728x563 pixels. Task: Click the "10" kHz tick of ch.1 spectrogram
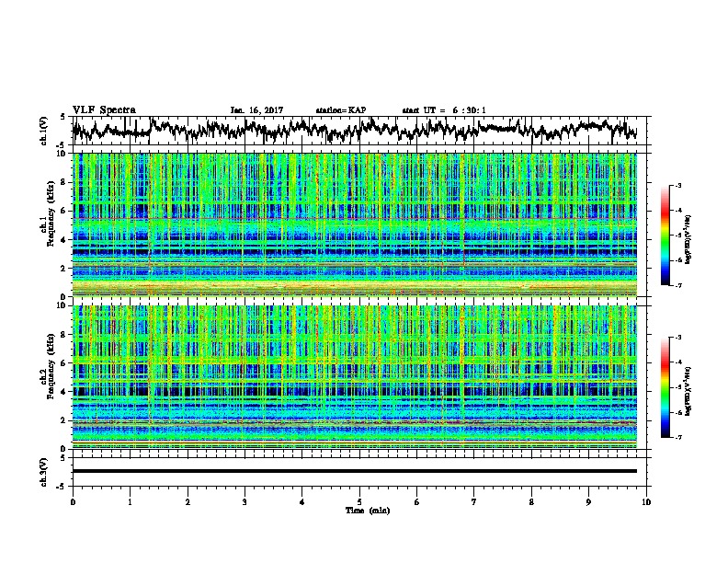63,154
